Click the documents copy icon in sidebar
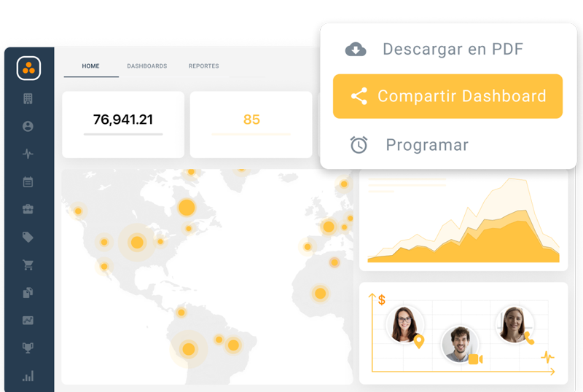The height and width of the screenshot is (392, 583). coord(28,293)
